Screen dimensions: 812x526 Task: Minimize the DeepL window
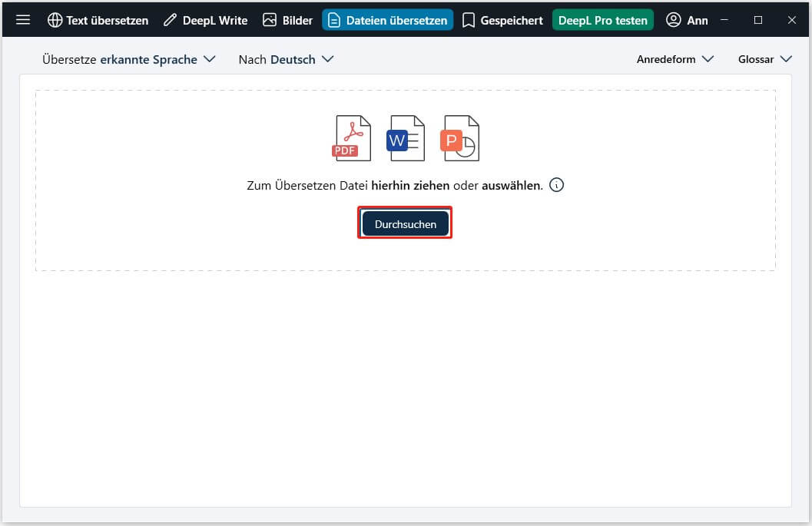[x=724, y=20]
